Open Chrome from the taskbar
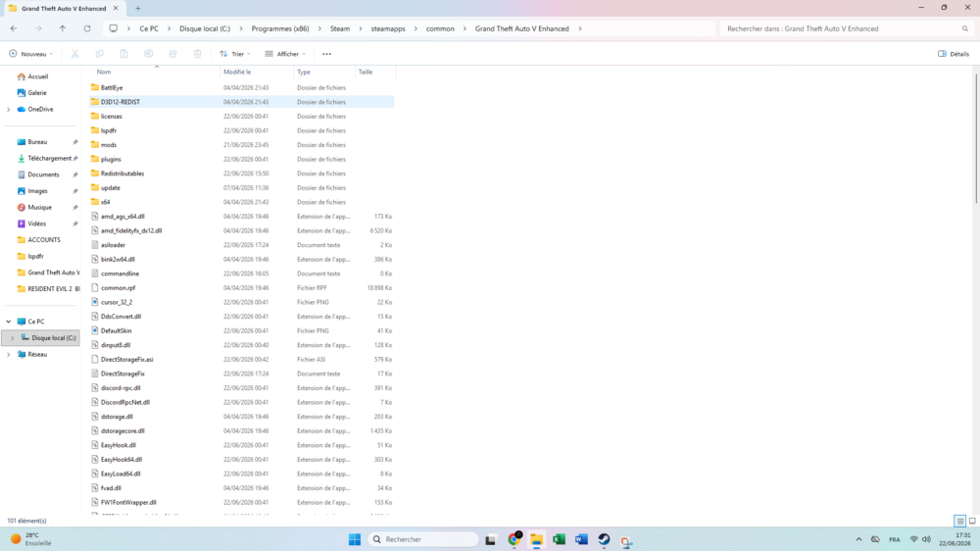980x551 pixels. click(514, 539)
